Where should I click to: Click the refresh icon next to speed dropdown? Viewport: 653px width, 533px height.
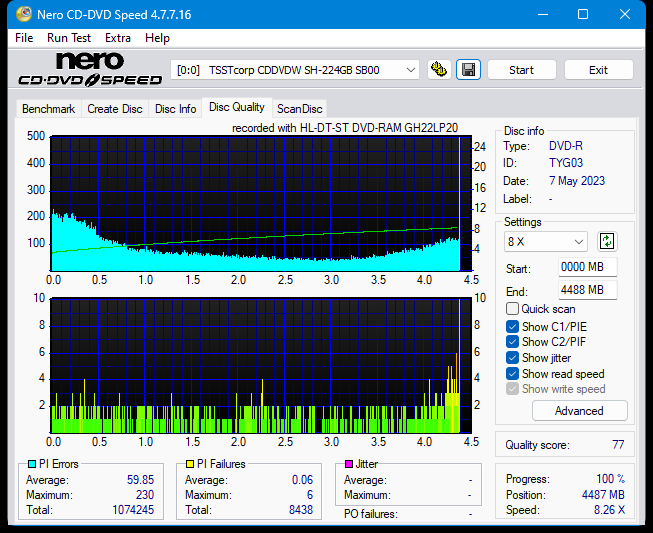[x=607, y=241]
